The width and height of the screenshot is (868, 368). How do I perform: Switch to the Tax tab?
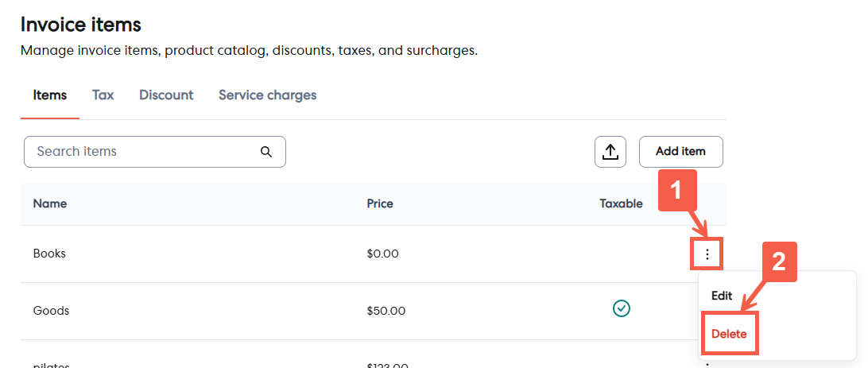pos(103,95)
